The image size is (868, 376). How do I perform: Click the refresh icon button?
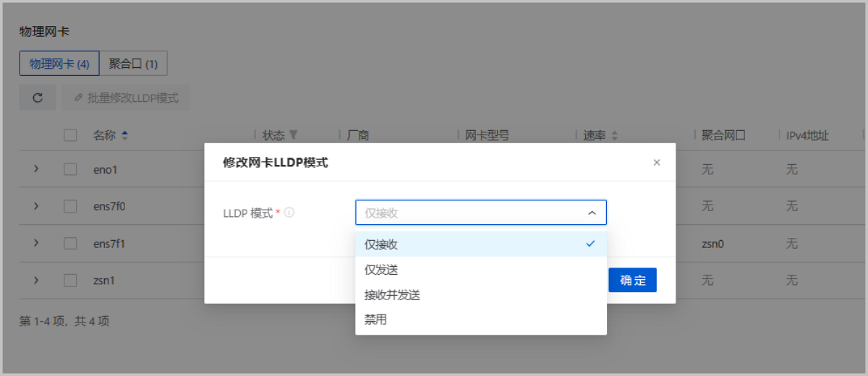(38, 98)
